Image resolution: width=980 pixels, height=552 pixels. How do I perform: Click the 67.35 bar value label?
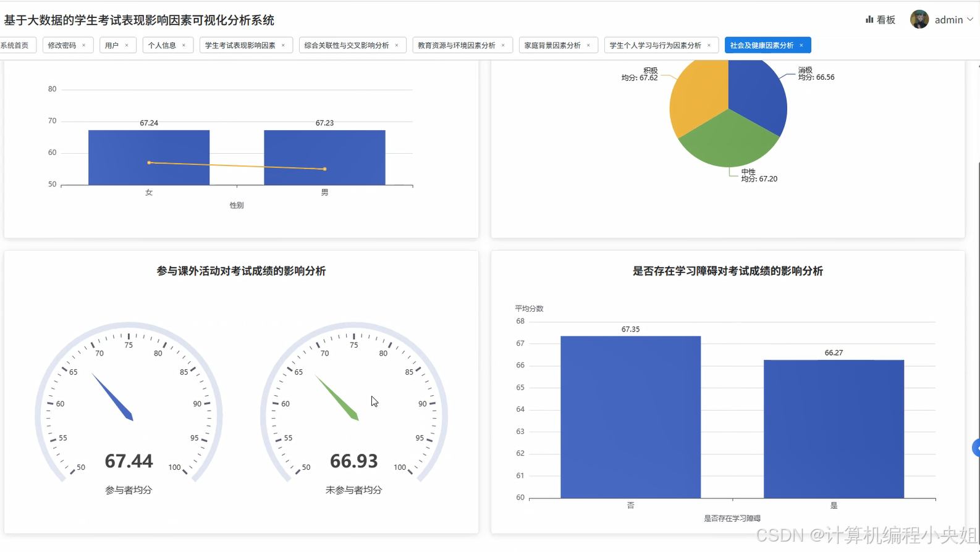(630, 329)
